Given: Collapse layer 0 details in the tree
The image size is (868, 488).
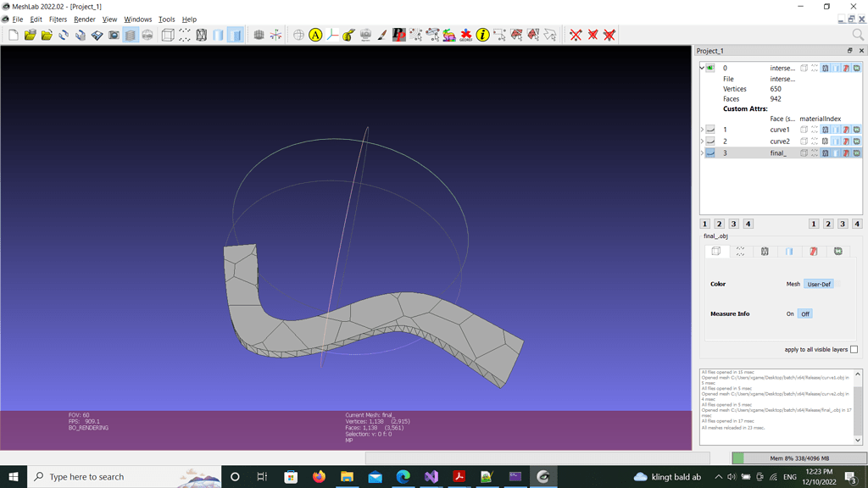Looking at the screenshot, I should [702, 68].
